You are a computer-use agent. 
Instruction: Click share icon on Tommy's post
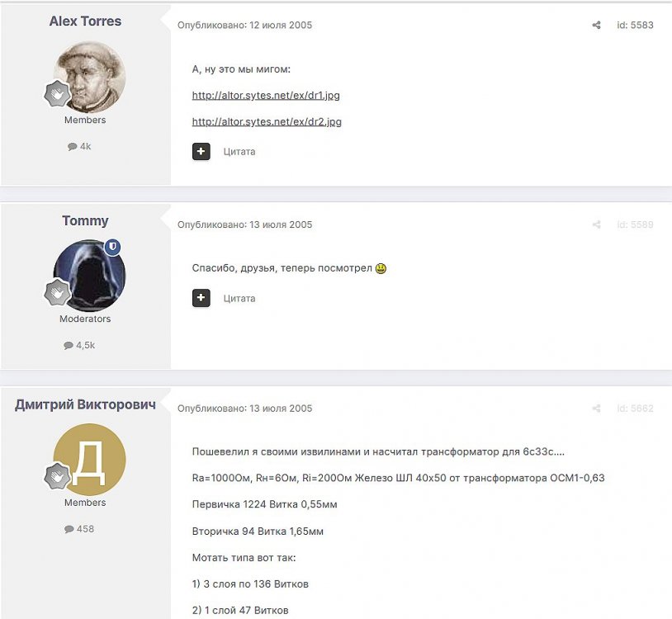click(596, 224)
